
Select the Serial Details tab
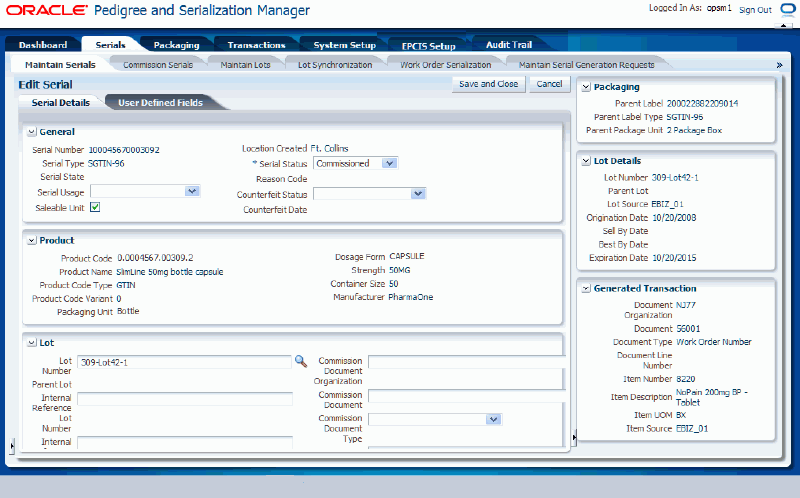pos(61,103)
